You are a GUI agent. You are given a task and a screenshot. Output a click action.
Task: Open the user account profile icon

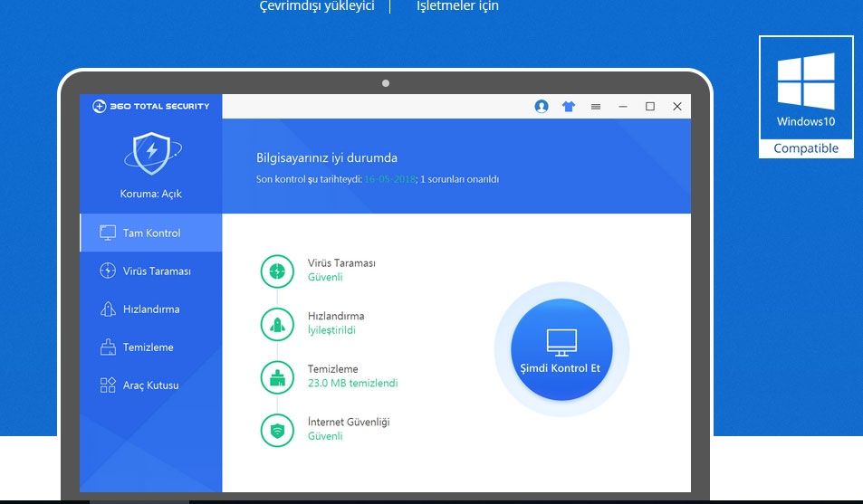(542, 106)
